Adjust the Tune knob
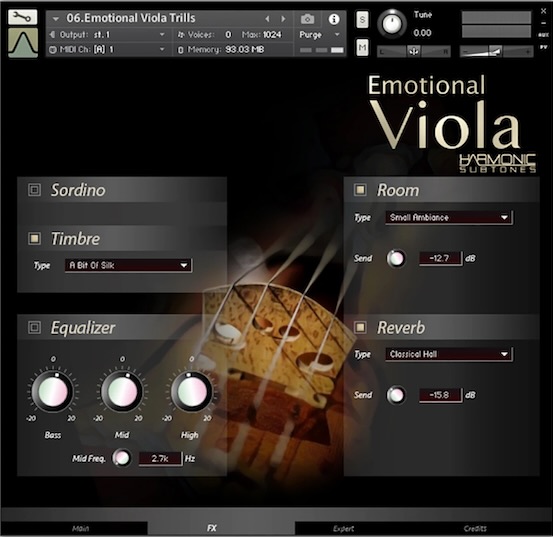Screen dimensions: 553x537 tap(391, 24)
